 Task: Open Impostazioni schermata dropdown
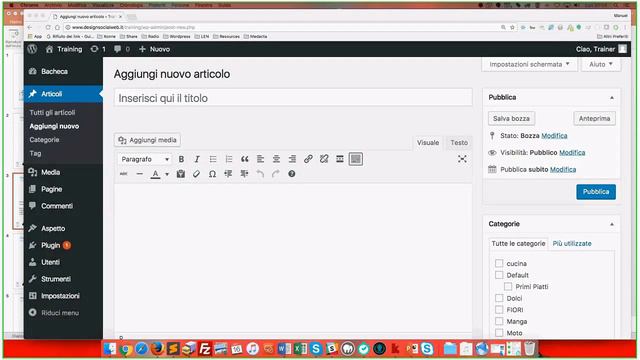click(x=529, y=64)
